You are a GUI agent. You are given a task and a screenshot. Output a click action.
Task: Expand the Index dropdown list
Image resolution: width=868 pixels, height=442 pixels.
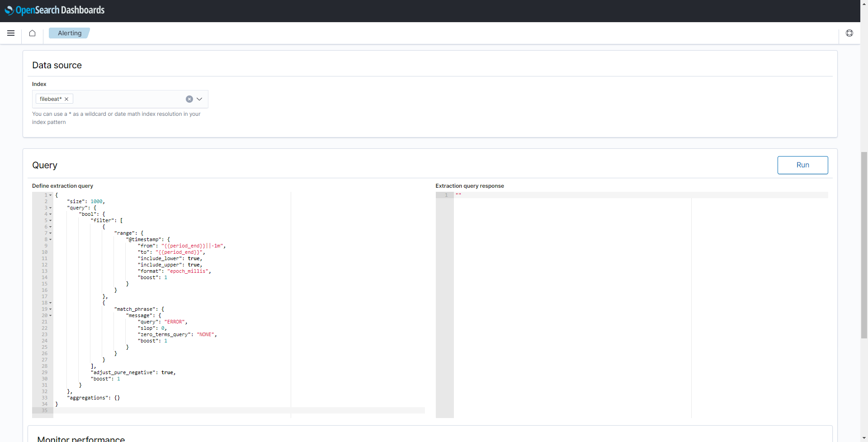click(199, 99)
